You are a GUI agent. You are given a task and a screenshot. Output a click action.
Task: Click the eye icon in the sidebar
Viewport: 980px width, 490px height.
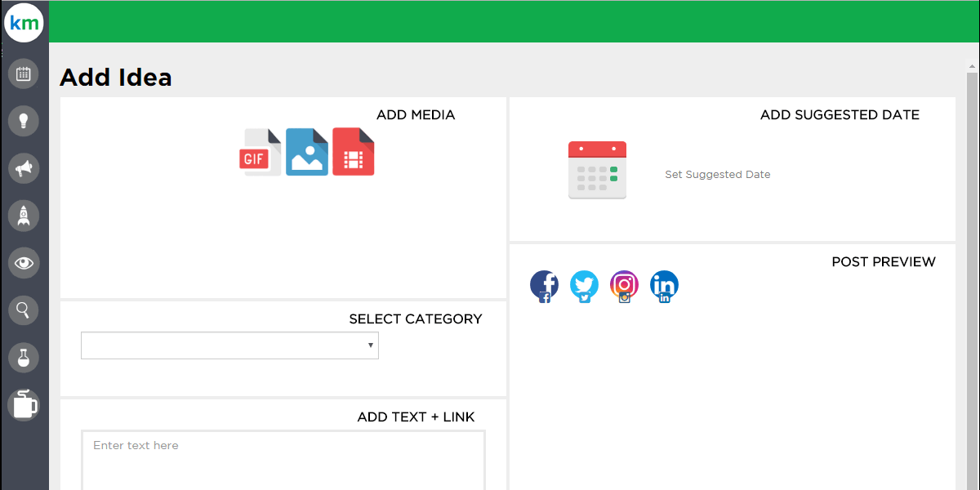(24, 263)
